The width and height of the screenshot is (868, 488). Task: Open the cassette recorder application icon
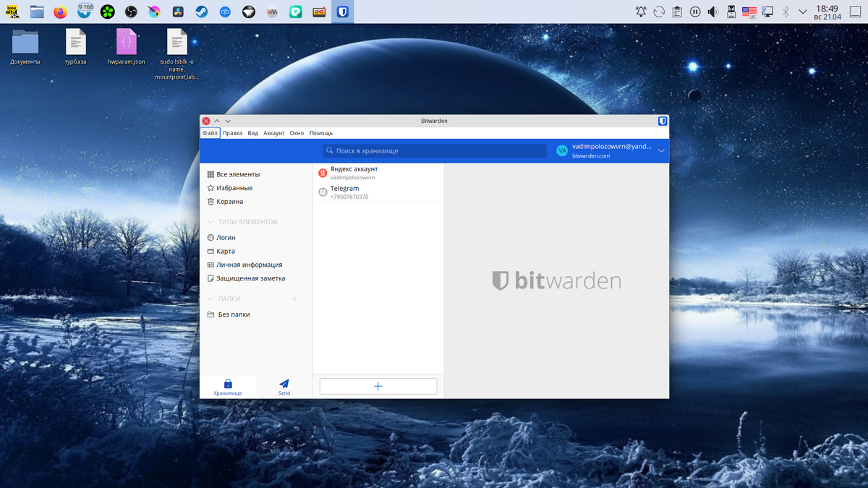coord(319,12)
